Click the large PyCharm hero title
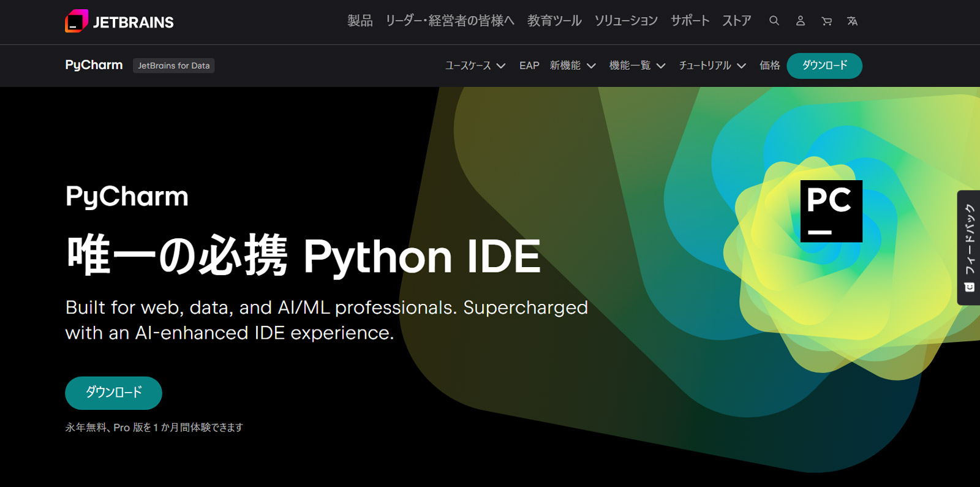The image size is (980, 487). pyautogui.click(x=127, y=197)
